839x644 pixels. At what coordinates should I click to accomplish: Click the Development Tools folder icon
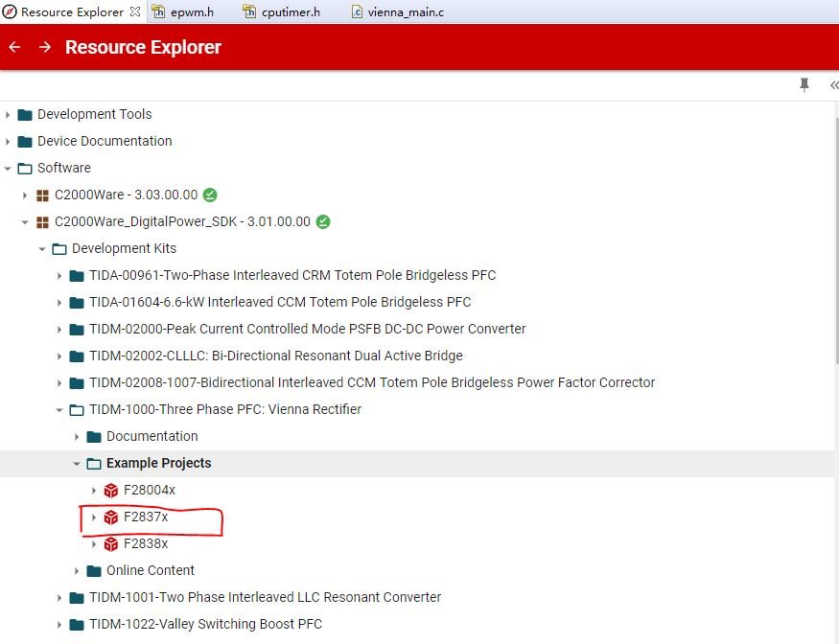25,114
